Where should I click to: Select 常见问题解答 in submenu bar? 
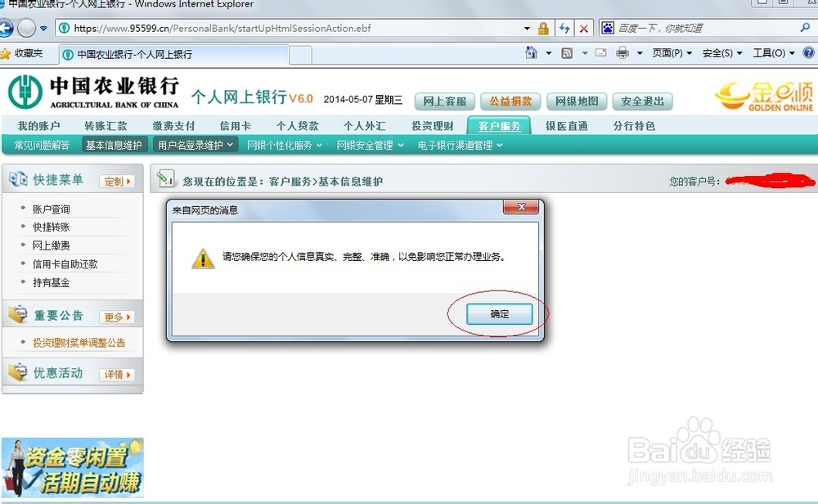click(x=42, y=145)
